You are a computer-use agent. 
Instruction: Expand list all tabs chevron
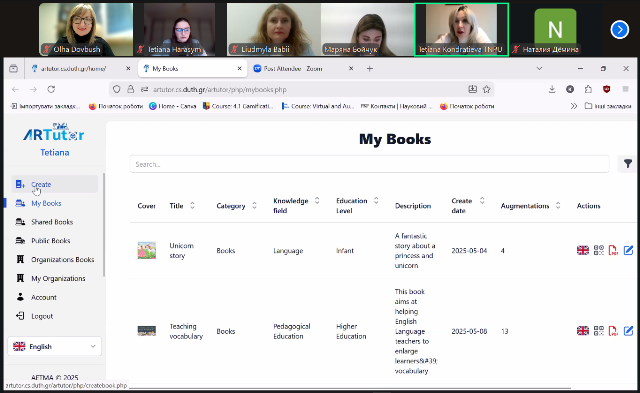539,69
